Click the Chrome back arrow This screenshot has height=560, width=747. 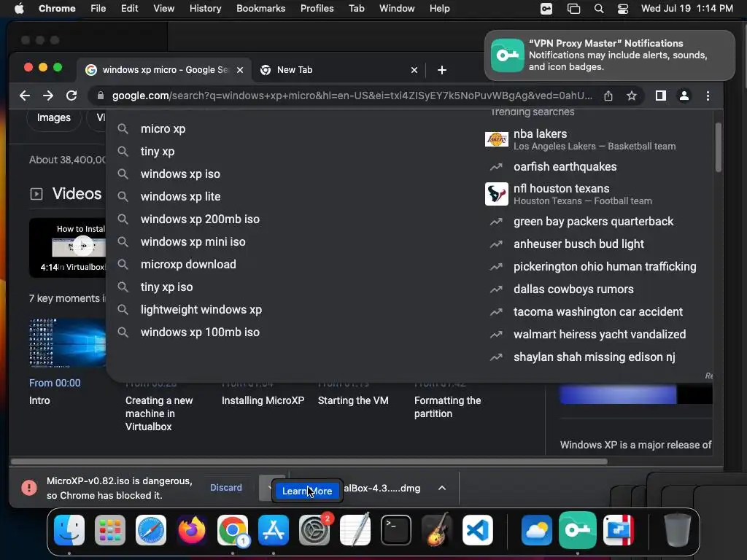click(x=25, y=96)
